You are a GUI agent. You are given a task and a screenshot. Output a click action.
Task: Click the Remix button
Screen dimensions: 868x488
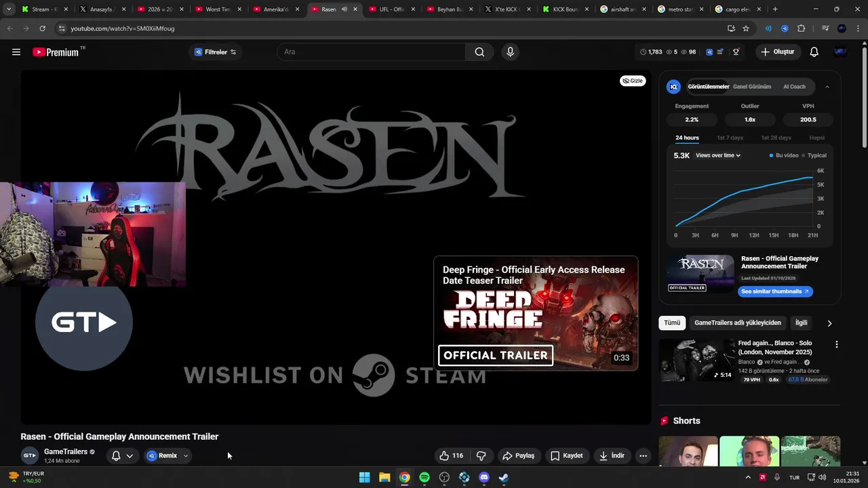tap(162, 455)
